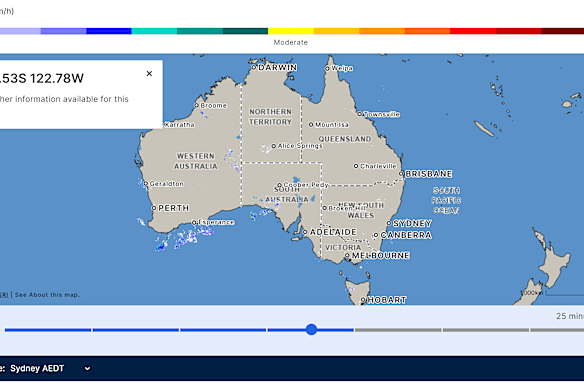Click the VICTORIA state label
Viewport: 584px width, 389px height.
click(x=343, y=247)
